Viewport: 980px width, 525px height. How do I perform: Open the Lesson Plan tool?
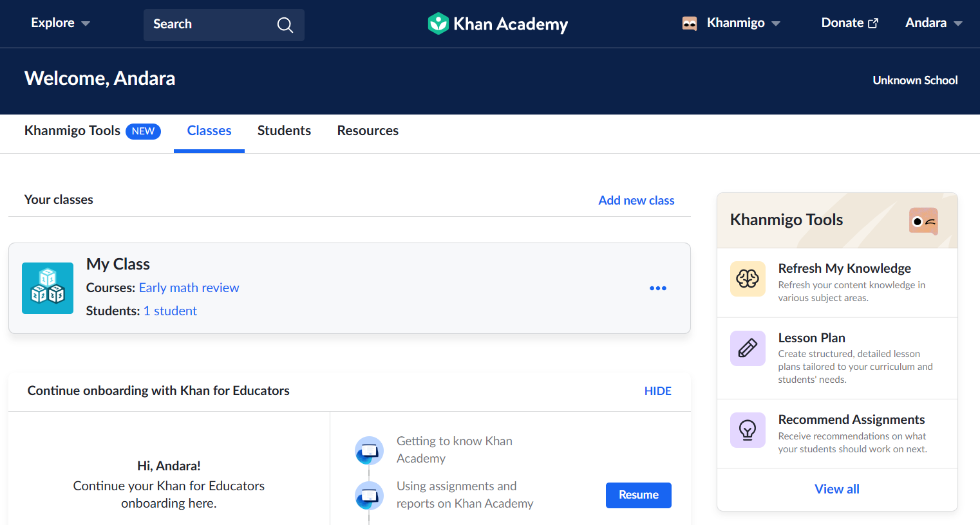pos(811,338)
